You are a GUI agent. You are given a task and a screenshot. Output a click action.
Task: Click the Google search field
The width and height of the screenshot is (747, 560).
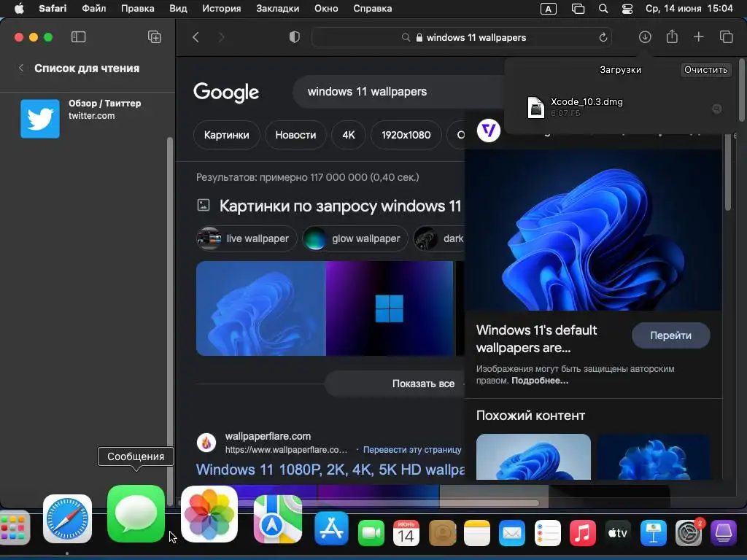click(x=398, y=92)
